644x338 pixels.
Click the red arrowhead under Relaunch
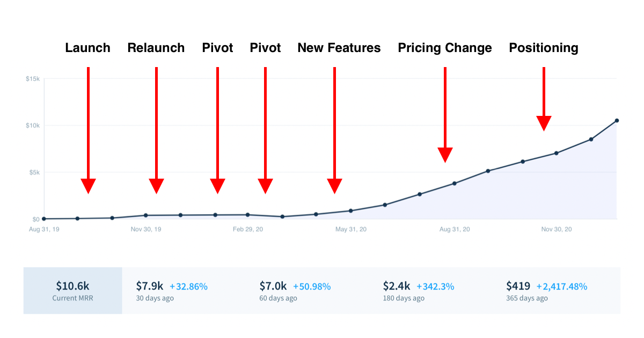pyautogui.click(x=156, y=186)
